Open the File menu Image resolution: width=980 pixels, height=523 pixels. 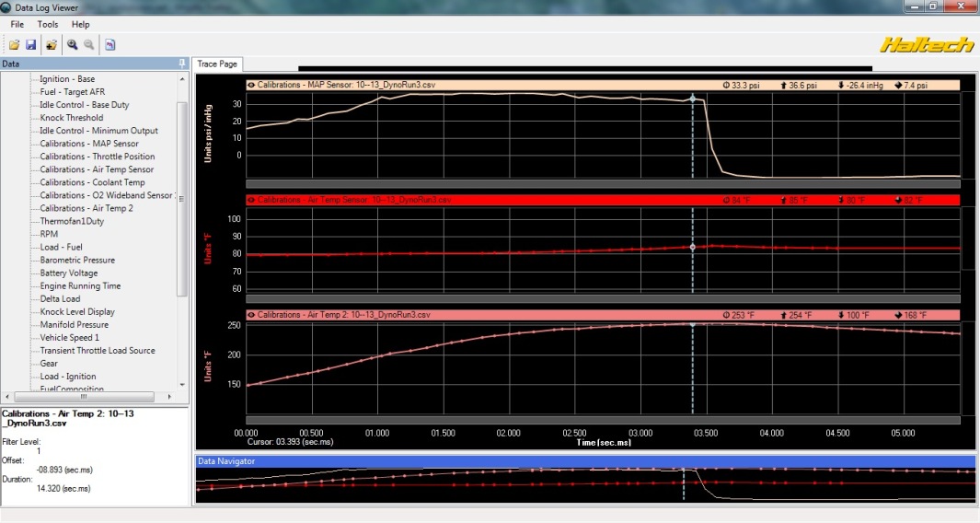click(17, 24)
